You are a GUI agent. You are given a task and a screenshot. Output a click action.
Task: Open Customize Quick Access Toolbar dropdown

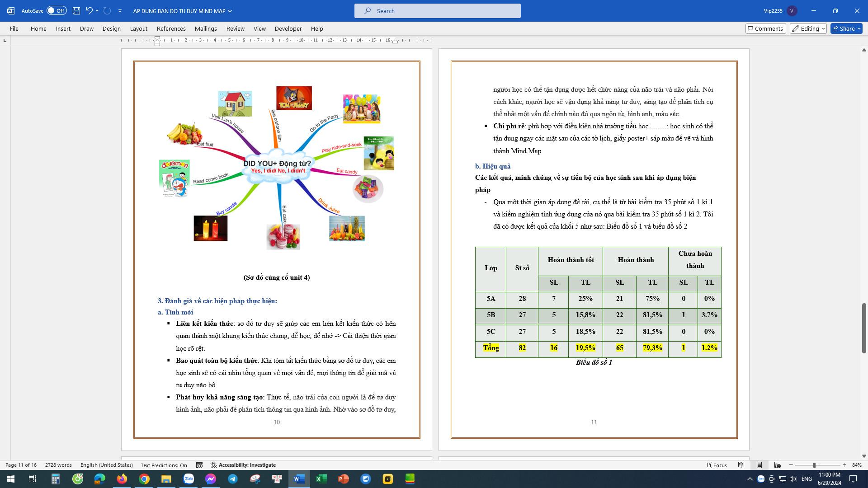(120, 10)
